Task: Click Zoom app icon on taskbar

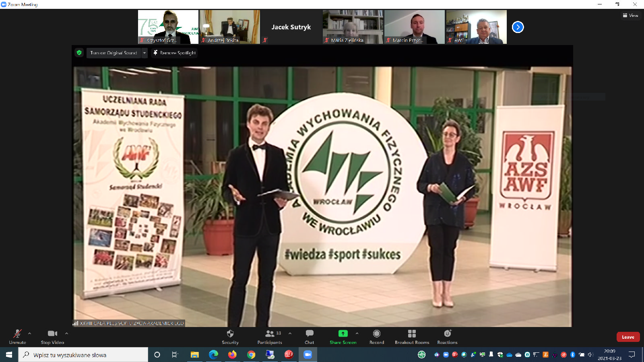Action: coord(308,355)
